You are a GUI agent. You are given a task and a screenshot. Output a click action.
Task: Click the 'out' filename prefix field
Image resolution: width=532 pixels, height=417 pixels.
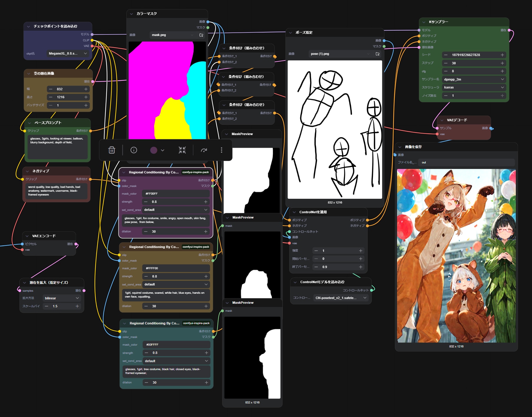point(466,162)
